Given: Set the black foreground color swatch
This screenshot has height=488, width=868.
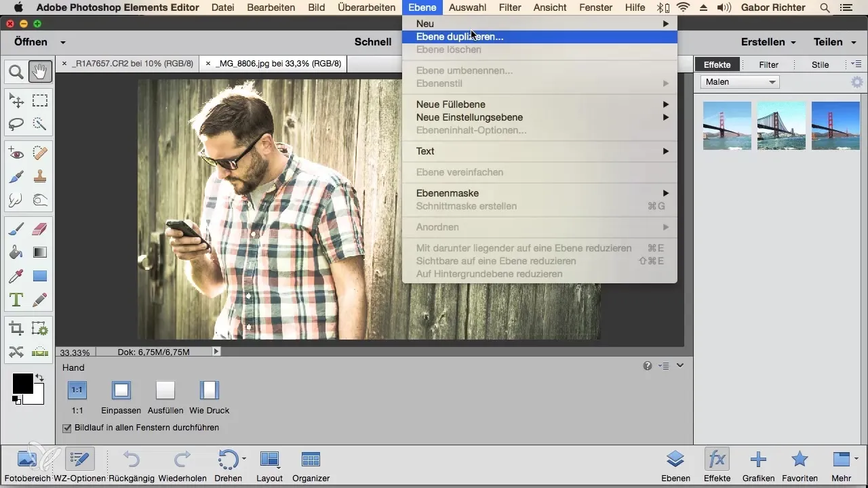Looking at the screenshot, I should click(x=22, y=383).
